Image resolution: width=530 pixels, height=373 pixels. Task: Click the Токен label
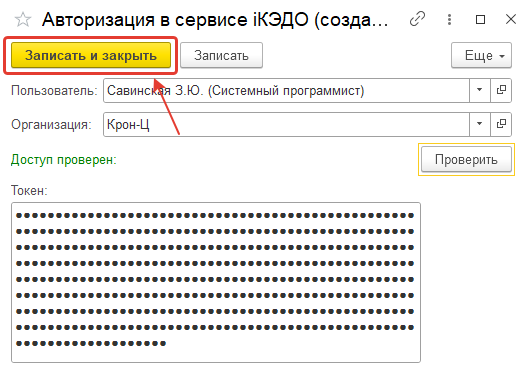29,191
